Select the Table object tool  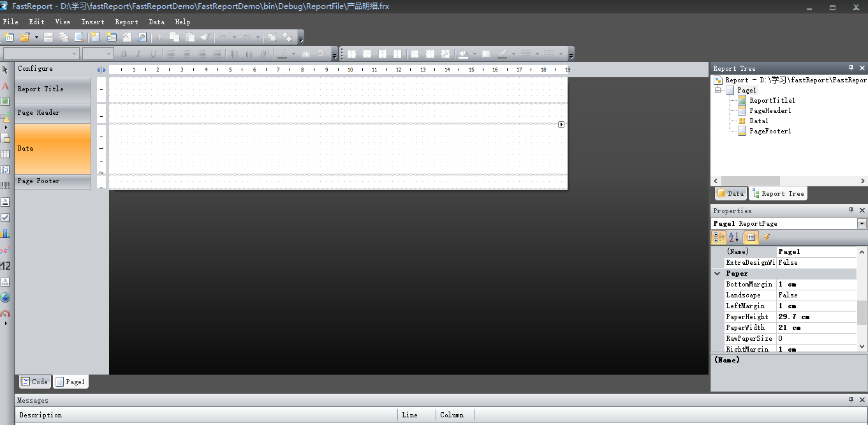[x=5, y=154]
